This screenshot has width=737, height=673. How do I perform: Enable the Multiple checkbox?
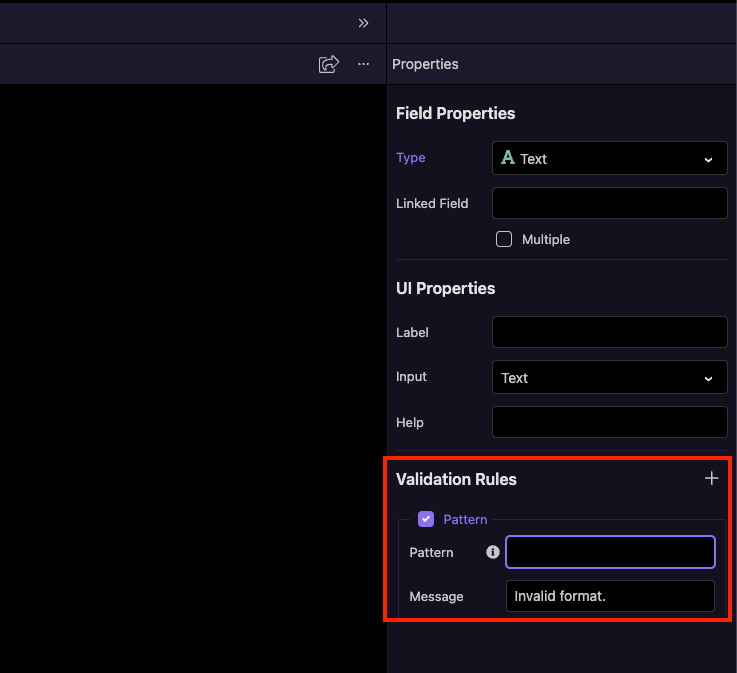[504, 239]
